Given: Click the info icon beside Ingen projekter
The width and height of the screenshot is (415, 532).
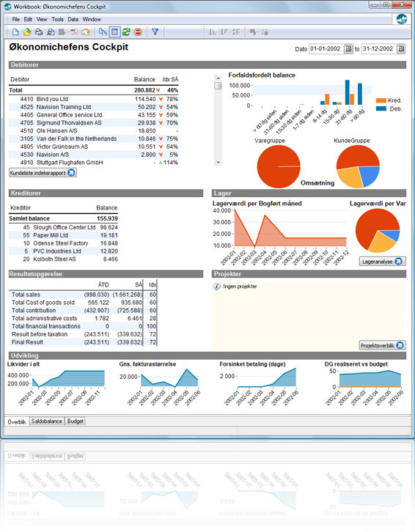Looking at the screenshot, I should point(217,287).
